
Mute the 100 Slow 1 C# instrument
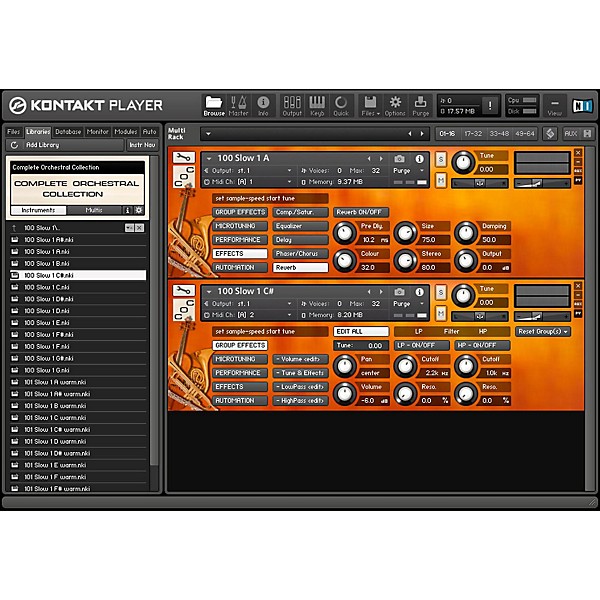pos(441,313)
